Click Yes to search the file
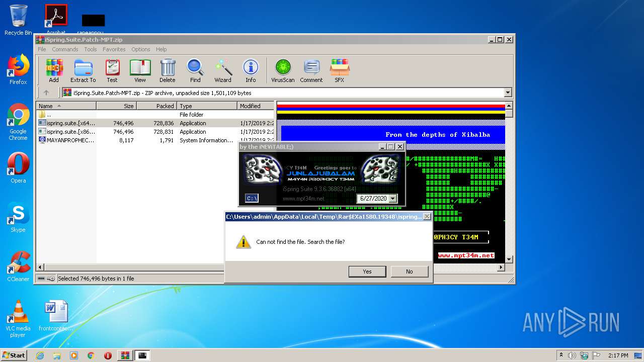This screenshot has width=644, height=362. (367, 271)
